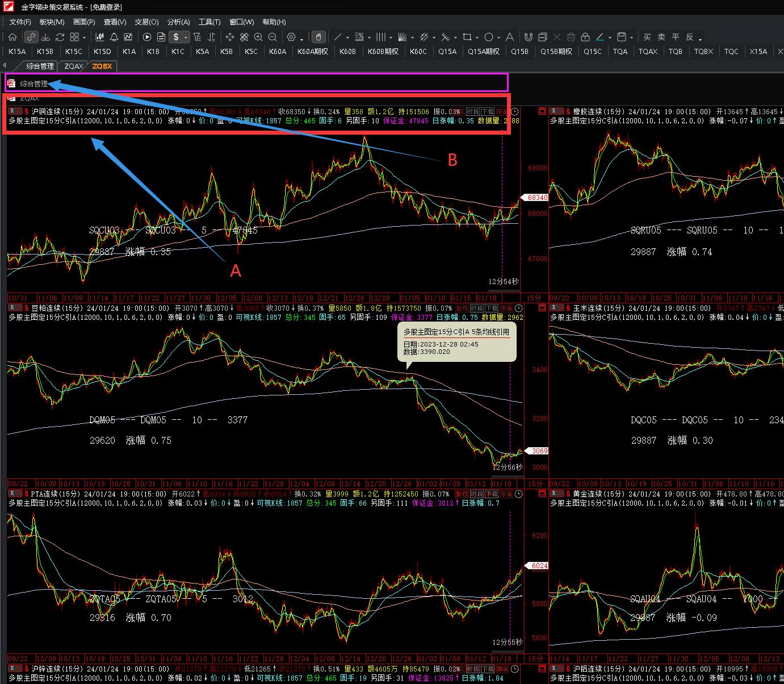Switch to the 综合管理 tab

[x=40, y=66]
